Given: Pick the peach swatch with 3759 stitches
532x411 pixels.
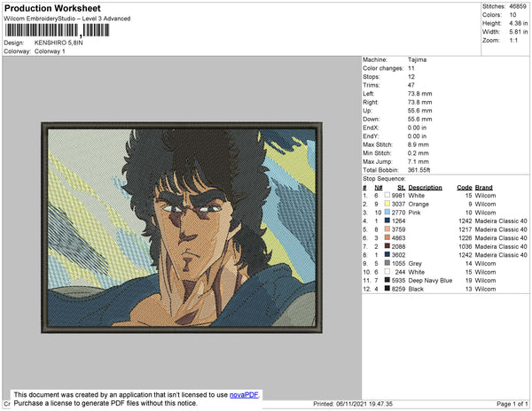Looking at the screenshot, I should tap(386, 229).
